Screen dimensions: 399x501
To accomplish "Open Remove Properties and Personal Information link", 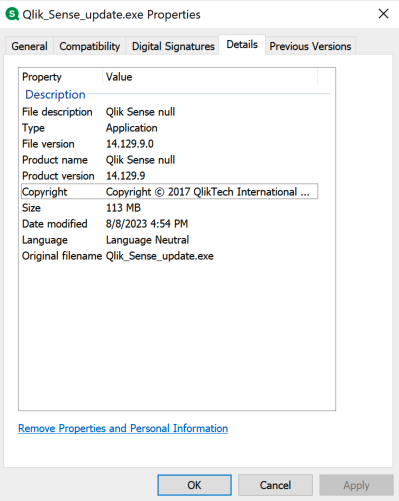I will (123, 428).
